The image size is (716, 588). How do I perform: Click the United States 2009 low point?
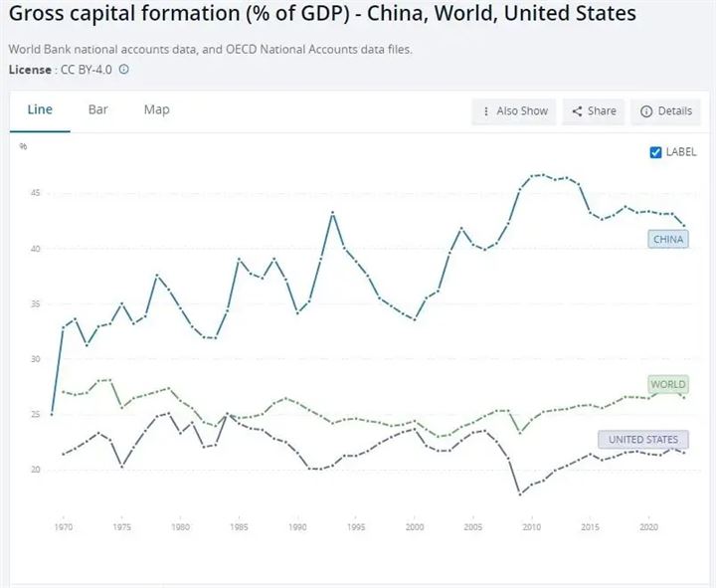click(519, 493)
